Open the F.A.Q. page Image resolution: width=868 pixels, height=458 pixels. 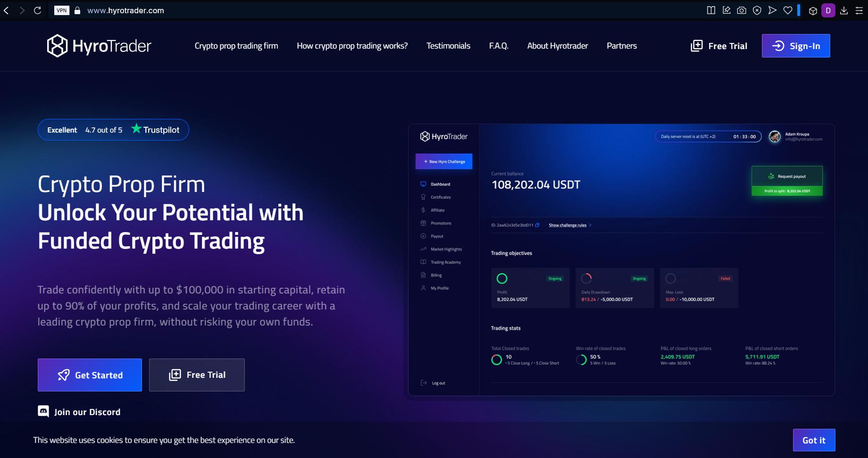pos(499,46)
